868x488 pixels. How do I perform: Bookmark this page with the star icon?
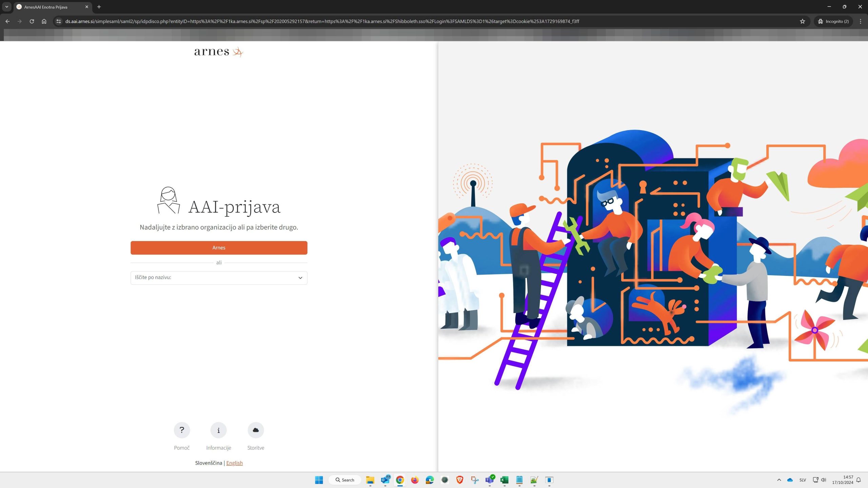[x=802, y=21]
